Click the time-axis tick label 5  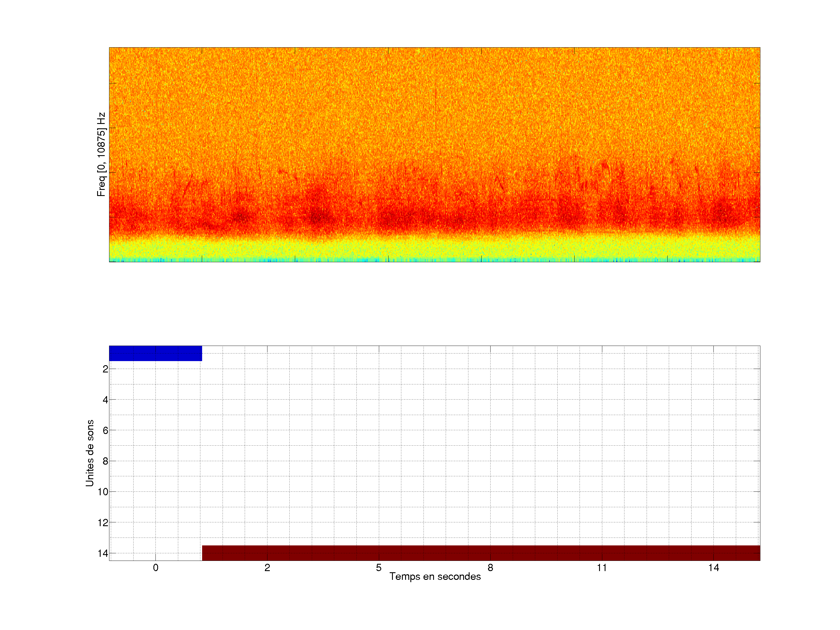(x=379, y=568)
